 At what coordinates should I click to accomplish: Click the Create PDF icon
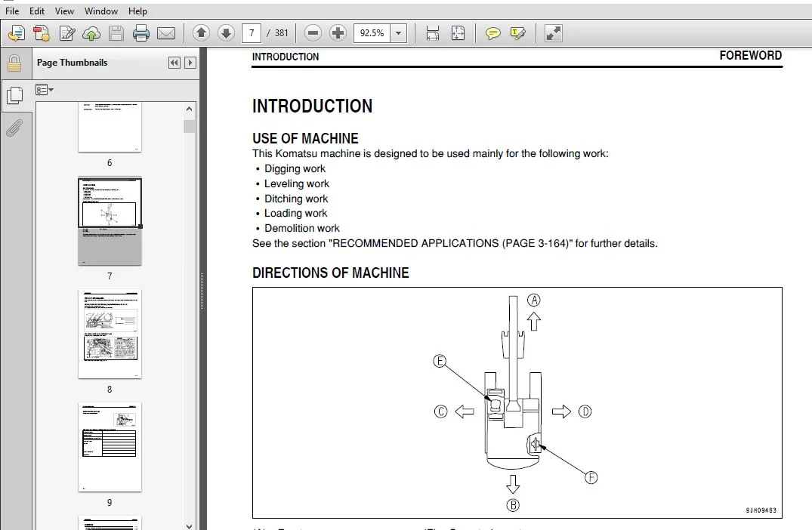coord(42,34)
